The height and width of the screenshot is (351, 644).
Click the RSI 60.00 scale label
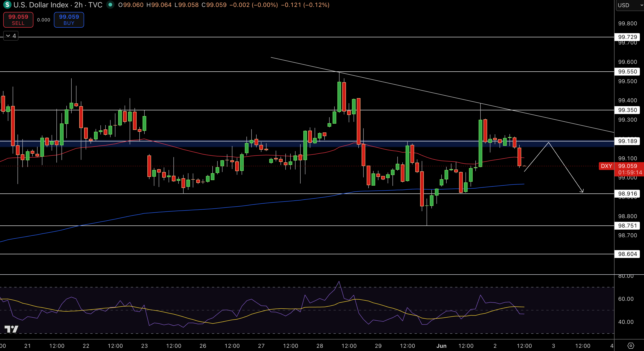point(626,299)
